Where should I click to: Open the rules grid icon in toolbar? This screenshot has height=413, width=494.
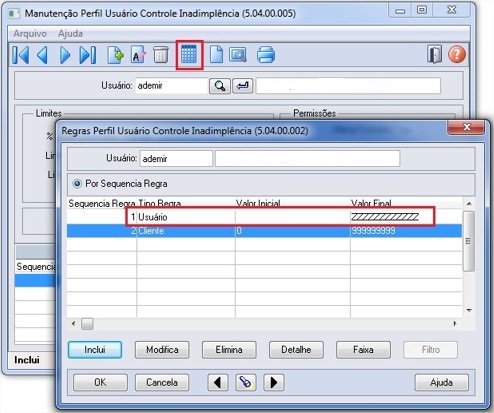pos(189,55)
